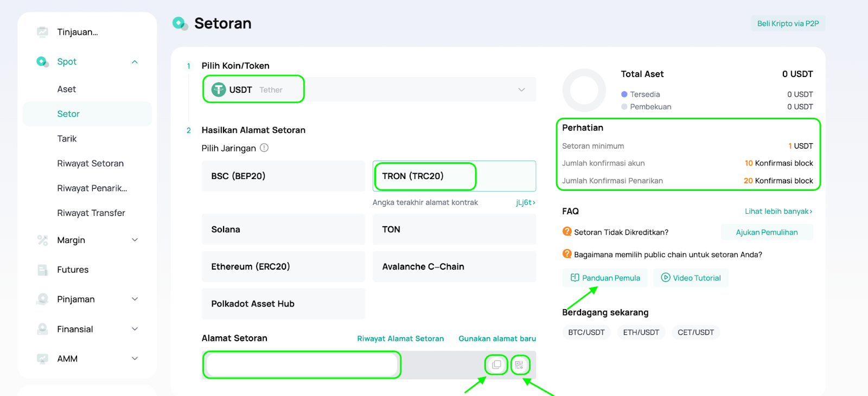Viewport: 868px width, 396px height.
Task: Open the coin selection dropdown arrow
Action: (x=521, y=90)
